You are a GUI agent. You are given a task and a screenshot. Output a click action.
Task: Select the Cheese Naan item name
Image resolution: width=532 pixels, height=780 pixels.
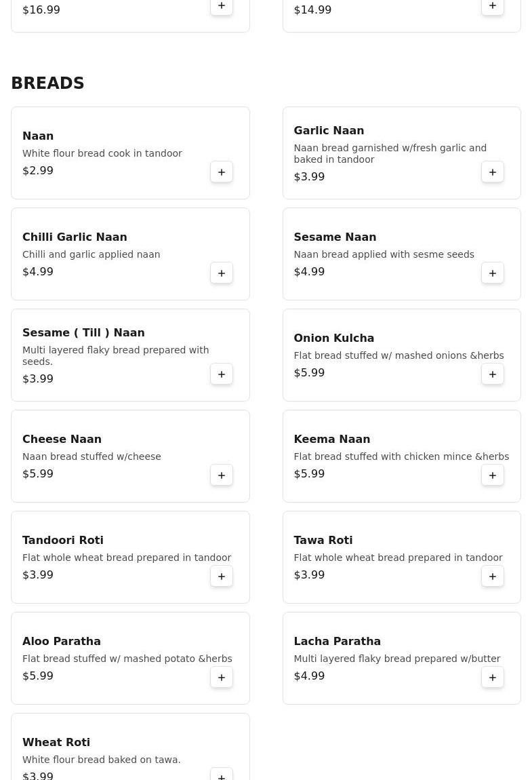tap(62, 439)
